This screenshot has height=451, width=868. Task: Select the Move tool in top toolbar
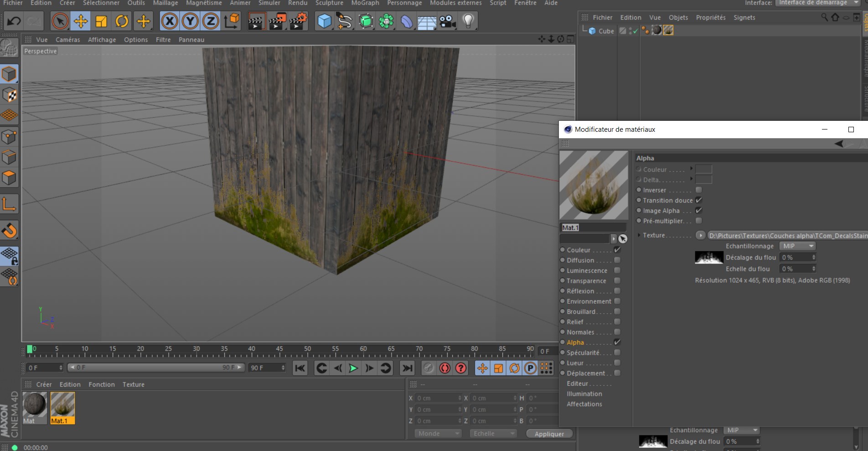(x=81, y=21)
